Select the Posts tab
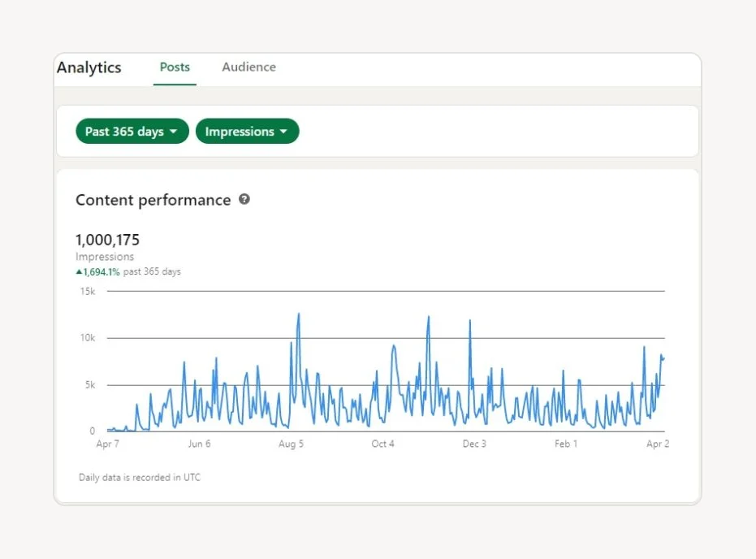 pyautogui.click(x=175, y=67)
